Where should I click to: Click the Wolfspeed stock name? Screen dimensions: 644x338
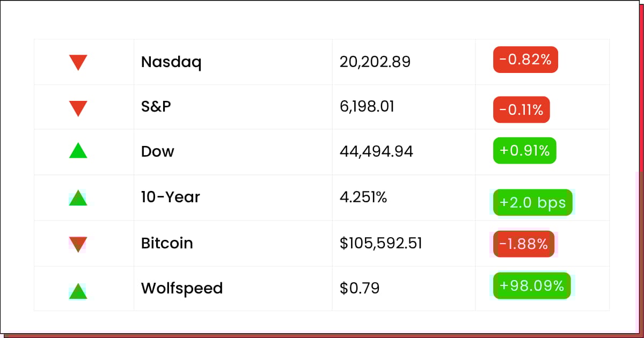pos(182,289)
